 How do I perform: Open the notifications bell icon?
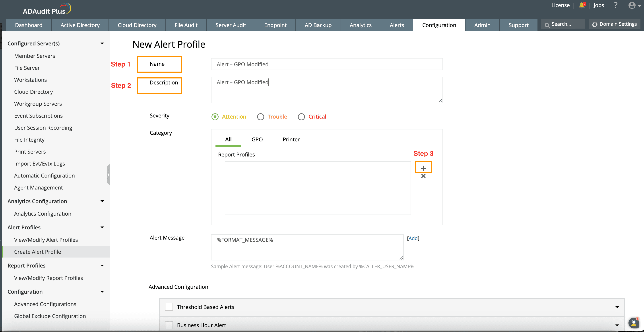[582, 5]
